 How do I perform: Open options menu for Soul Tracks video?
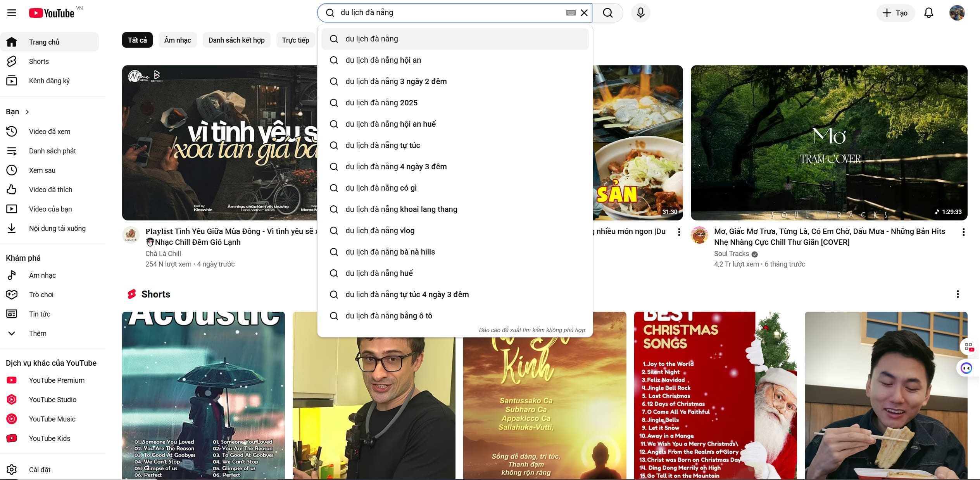point(963,232)
